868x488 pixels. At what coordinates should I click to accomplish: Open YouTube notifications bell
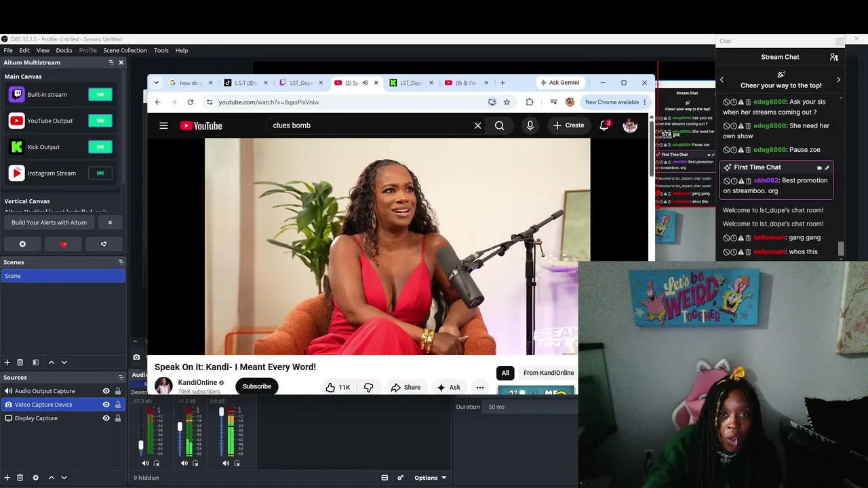click(x=604, y=125)
